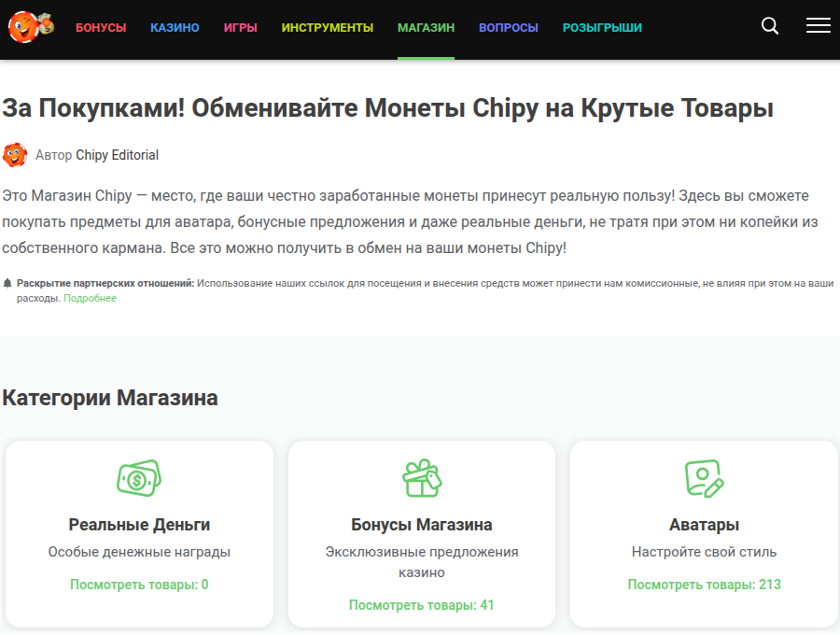Viewport: 840px width, 635px height.
Task: Click the Категории Магазина heading
Action: coord(110,398)
